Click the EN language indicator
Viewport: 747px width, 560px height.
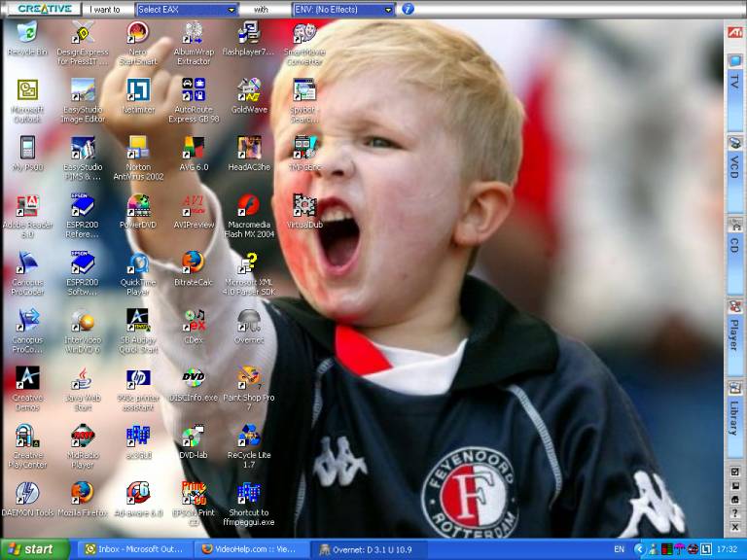coord(619,549)
